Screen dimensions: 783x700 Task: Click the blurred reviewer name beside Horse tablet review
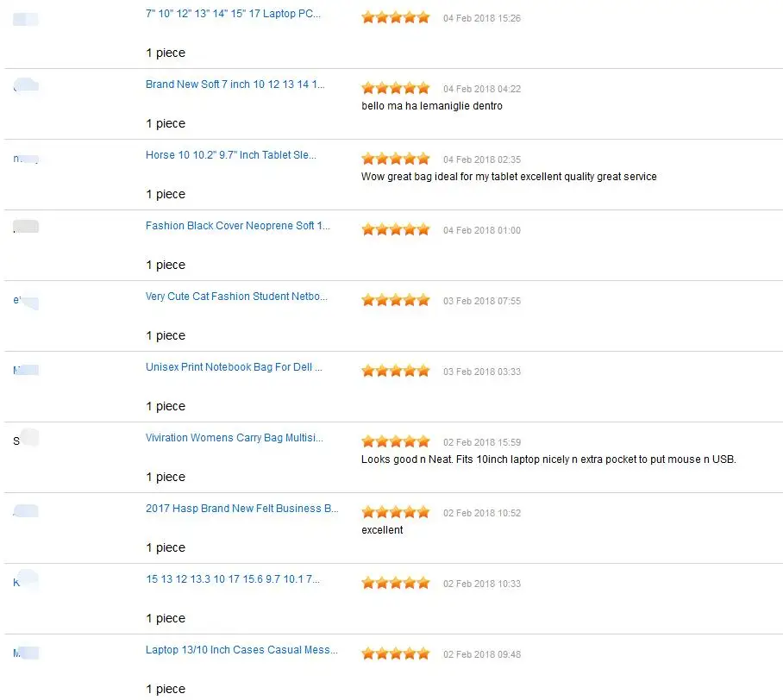pos(26,159)
